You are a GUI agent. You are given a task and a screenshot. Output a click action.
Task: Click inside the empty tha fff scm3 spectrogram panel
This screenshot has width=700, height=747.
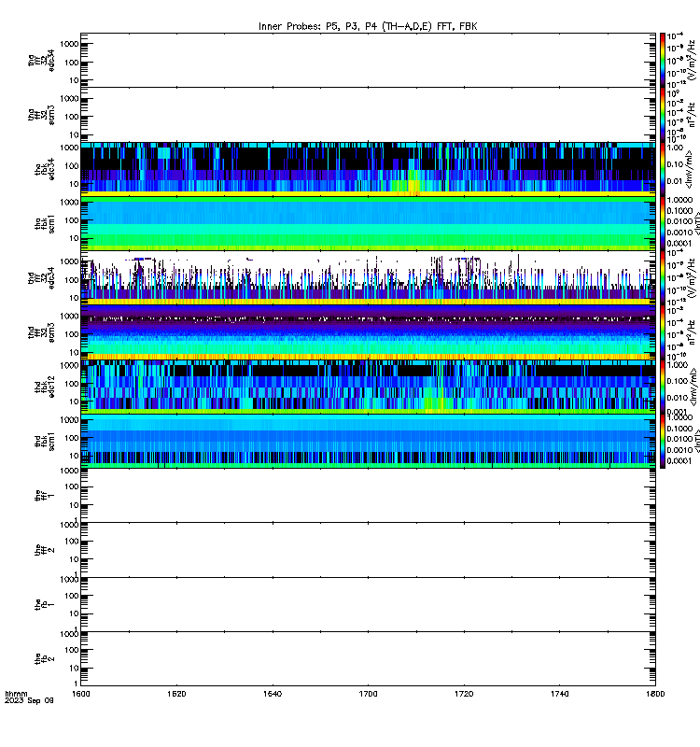click(x=368, y=115)
